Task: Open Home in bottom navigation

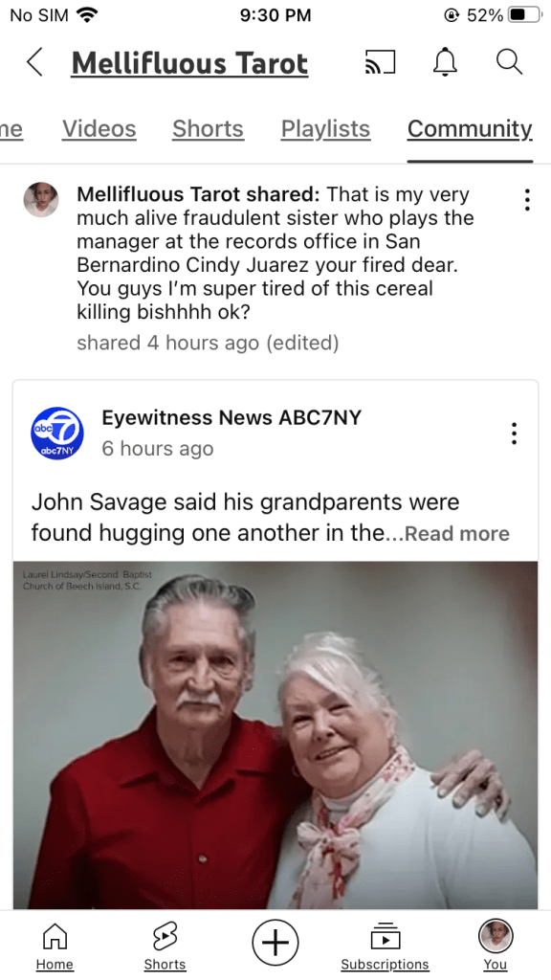Action: [x=55, y=947]
